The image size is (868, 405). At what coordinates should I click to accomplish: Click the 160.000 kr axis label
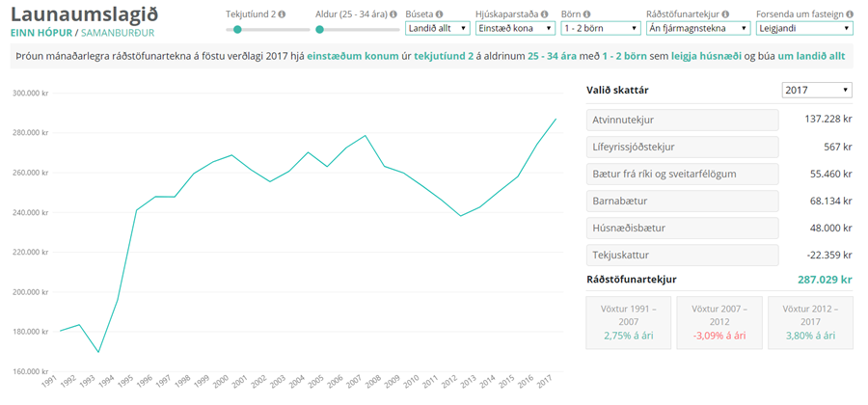click(x=30, y=371)
